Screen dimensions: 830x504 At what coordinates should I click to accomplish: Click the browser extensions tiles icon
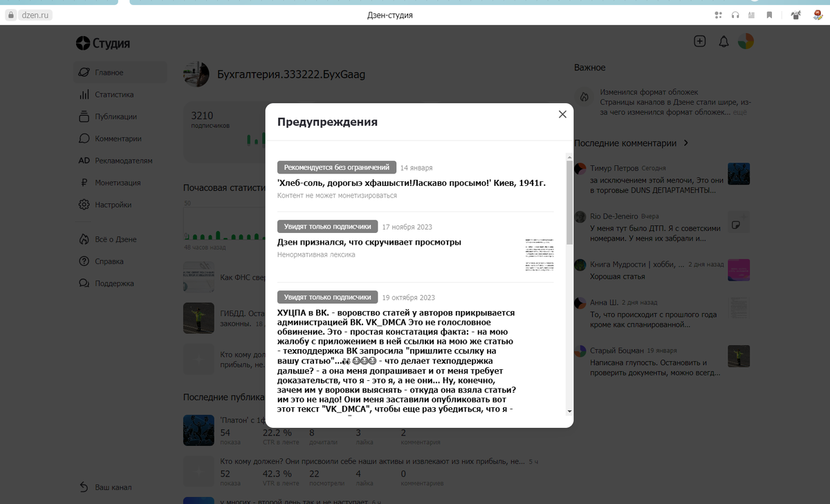(x=719, y=15)
